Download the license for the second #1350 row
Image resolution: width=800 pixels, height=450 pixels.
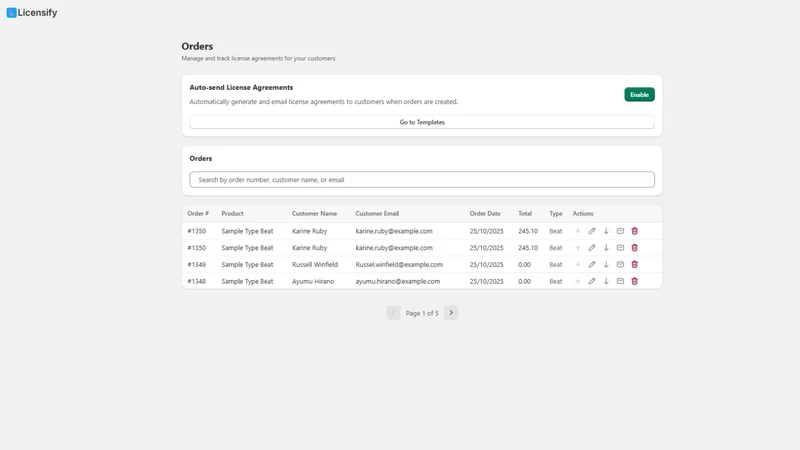(606, 248)
